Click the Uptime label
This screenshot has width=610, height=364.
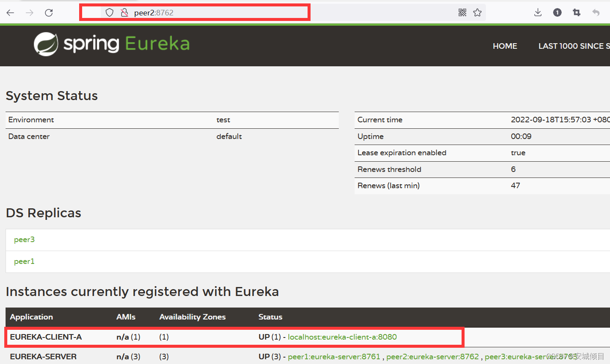click(370, 136)
